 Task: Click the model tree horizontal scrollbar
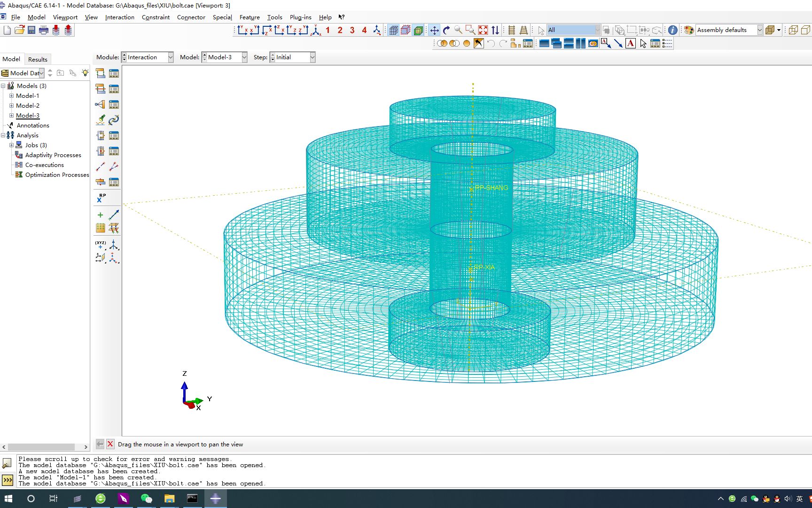(x=41, y=447)
